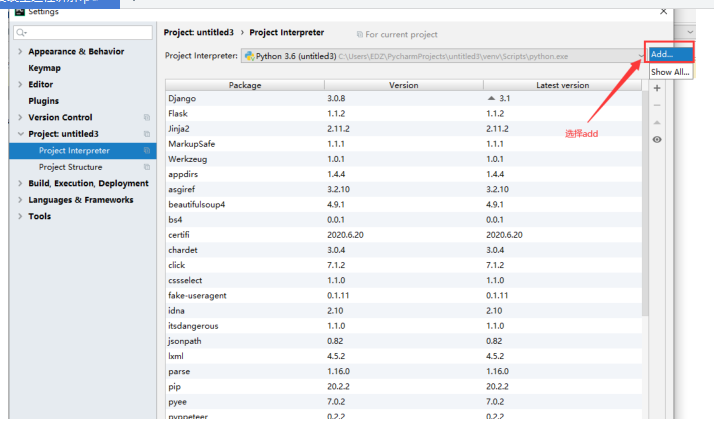Select the fake-useragent package row
This screenshot has height=440, width=714.
pyautogui.click(x=403, y=295)
